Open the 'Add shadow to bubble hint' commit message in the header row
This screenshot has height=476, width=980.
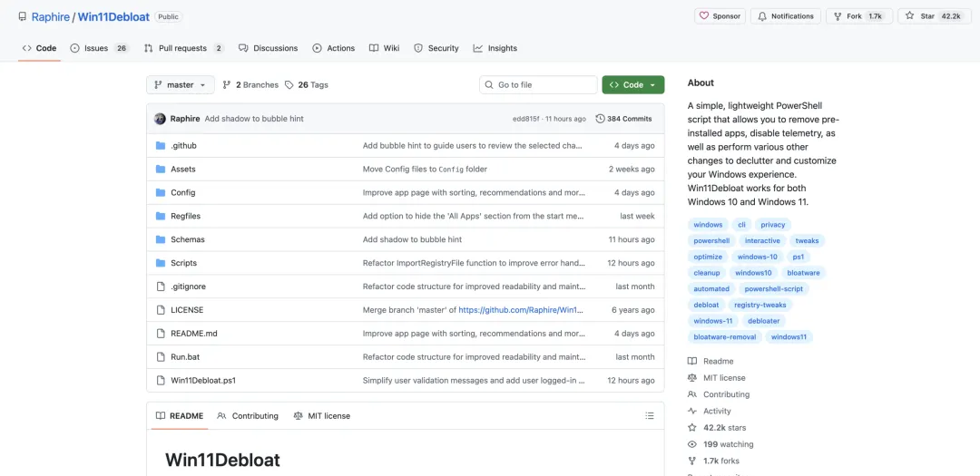(x=254, y=119)
